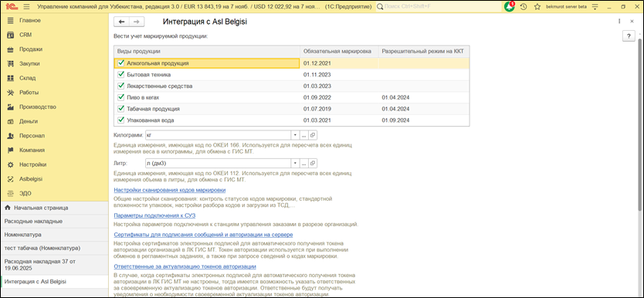The image size is (644, 298).
Task: Click the Продажи basket icon
Action: click(11, 49)
